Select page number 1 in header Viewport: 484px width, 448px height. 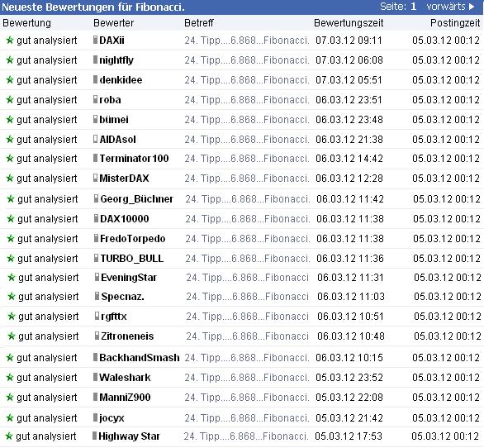[413, 6]
